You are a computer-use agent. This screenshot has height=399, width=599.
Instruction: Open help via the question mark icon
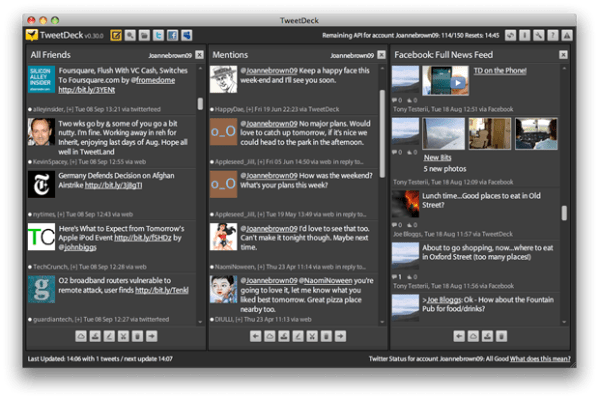coord(553,36)
